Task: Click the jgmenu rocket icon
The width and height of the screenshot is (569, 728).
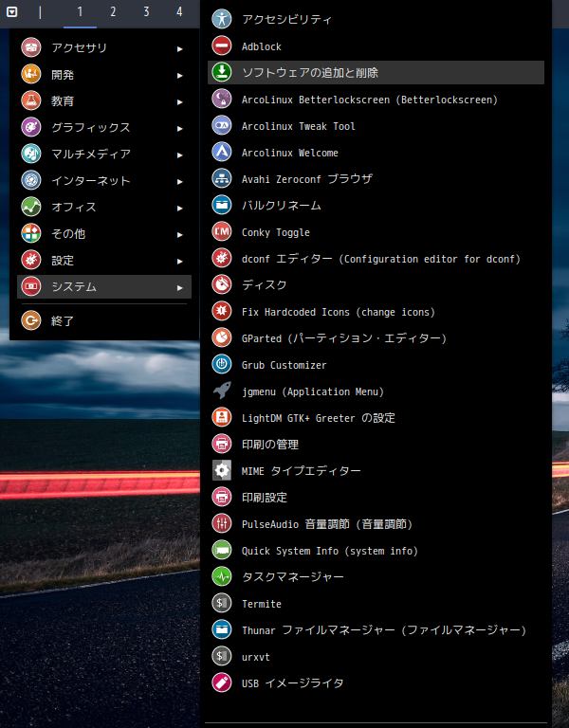Action: pyautogui.click(x=222, y=391)
